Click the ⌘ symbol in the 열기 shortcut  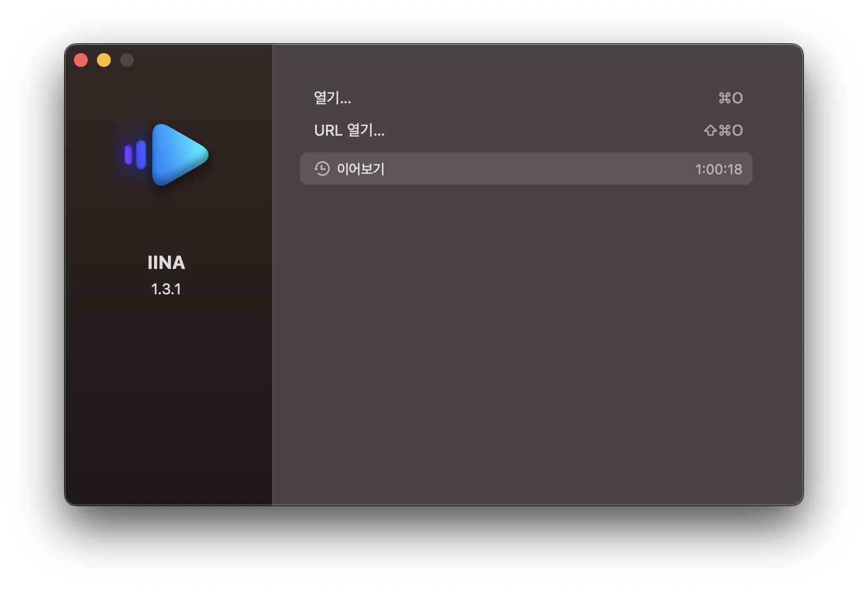click(724, 98)
